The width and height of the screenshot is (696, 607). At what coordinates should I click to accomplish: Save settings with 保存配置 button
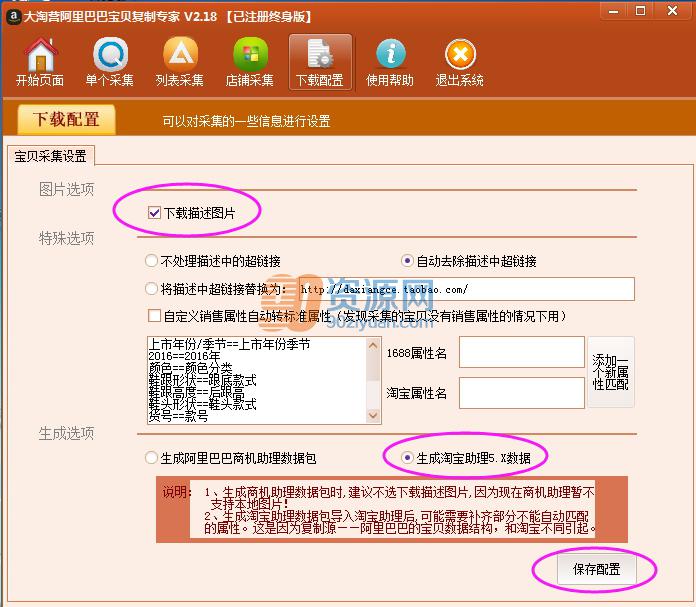(x=597, y=569)
